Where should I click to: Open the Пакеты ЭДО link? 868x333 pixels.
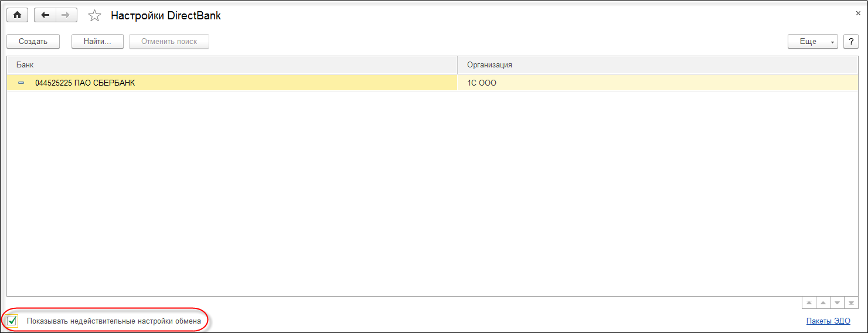(828, 321)
